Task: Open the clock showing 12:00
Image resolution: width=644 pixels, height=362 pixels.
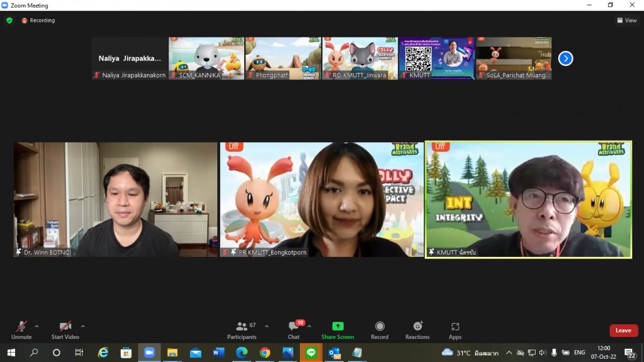Action: 604,352
